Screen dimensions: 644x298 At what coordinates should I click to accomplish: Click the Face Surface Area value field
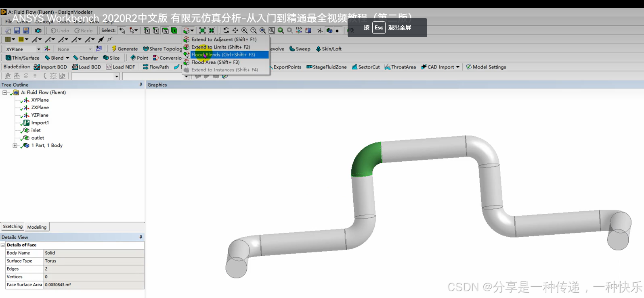pyautogui.click(x=94, y=285)
